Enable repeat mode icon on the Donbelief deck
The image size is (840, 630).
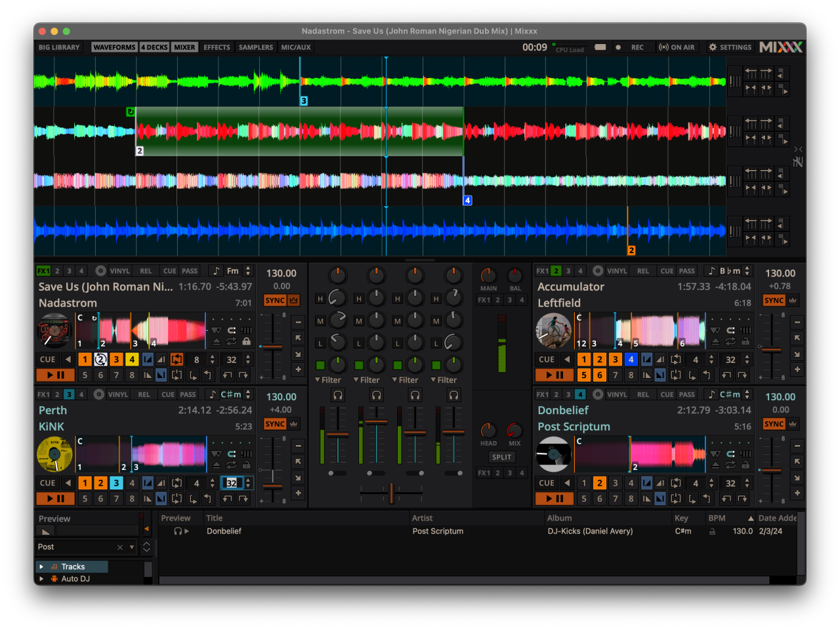coord(731,465)
